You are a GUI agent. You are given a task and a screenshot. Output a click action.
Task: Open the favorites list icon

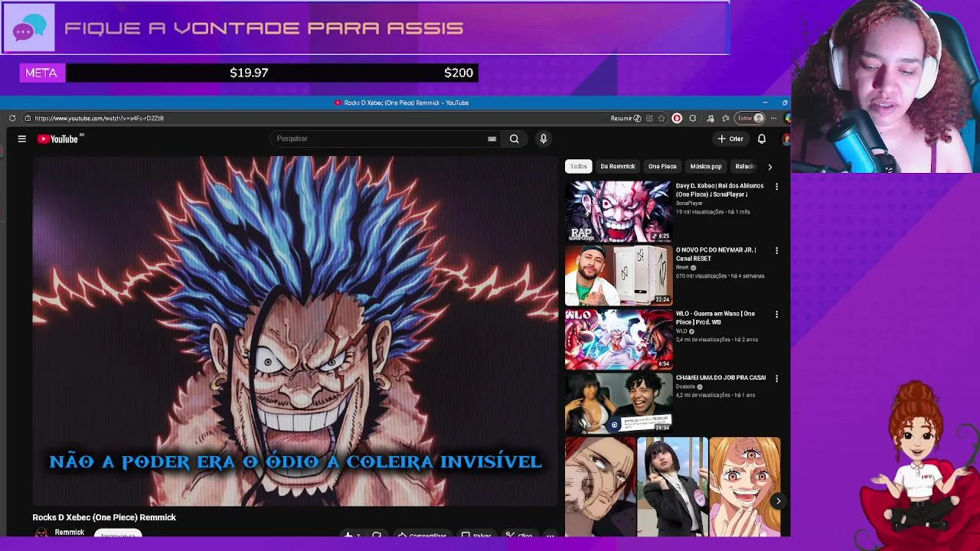coord(725,118)
